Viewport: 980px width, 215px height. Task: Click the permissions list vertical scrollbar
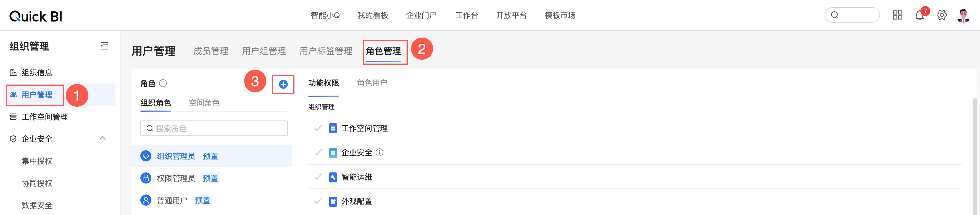tap(975, 156)
